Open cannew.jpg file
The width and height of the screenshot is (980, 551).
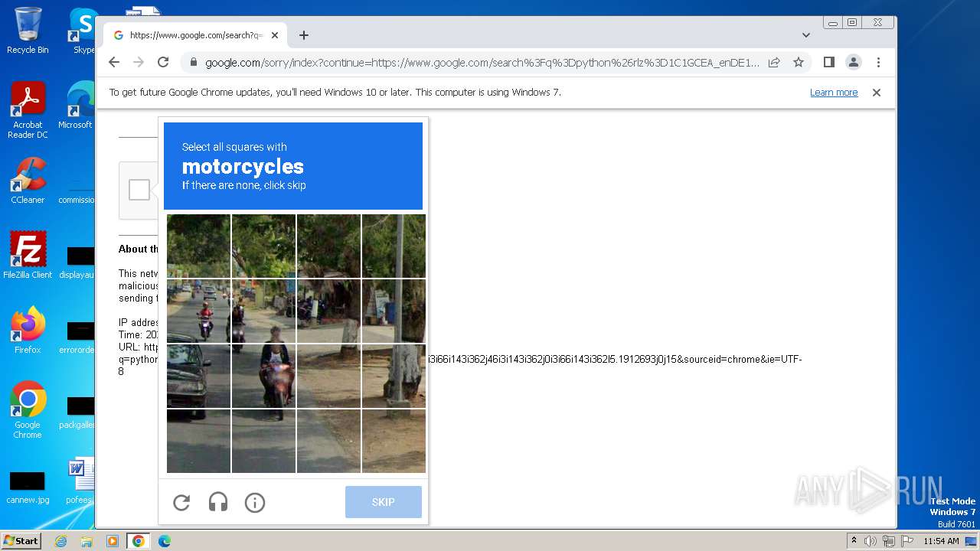coord(28,487)
